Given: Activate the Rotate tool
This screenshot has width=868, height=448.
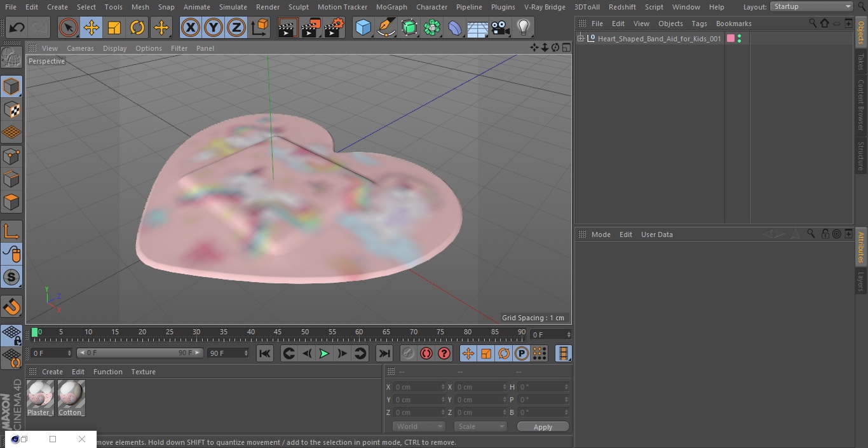Looking at the screenshot, I should point(137,27).
